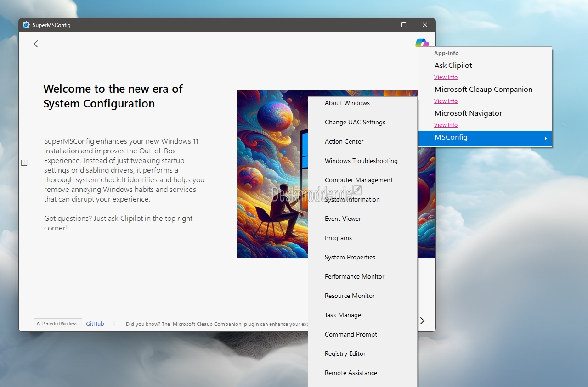Click the colorful artwork image
The image size is (588, 387).
[x=272, y=174]
